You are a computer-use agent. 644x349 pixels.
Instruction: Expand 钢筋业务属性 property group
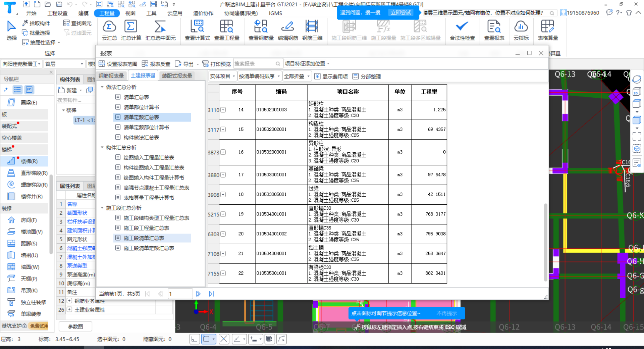pos(69,301)
